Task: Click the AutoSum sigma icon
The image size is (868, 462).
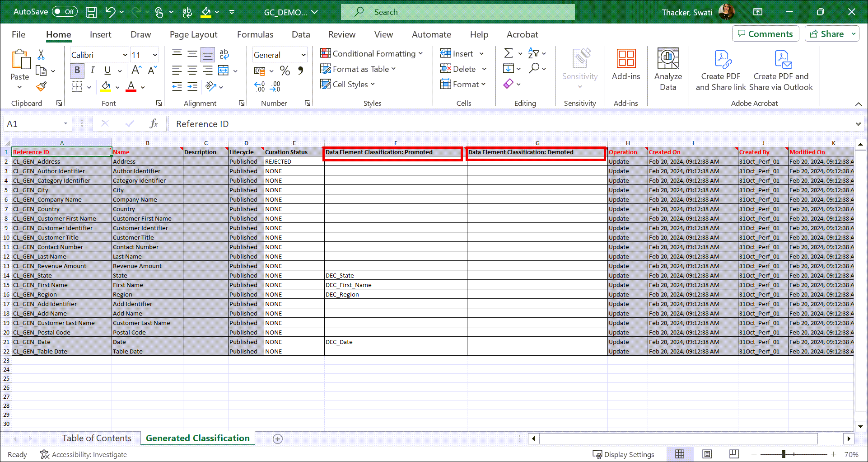Action: [509, 53]
